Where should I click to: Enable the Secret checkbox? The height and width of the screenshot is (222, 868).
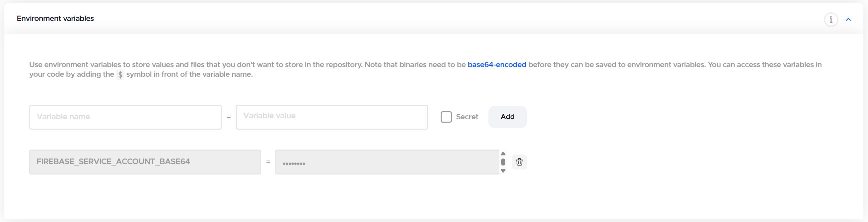(446, 117)
